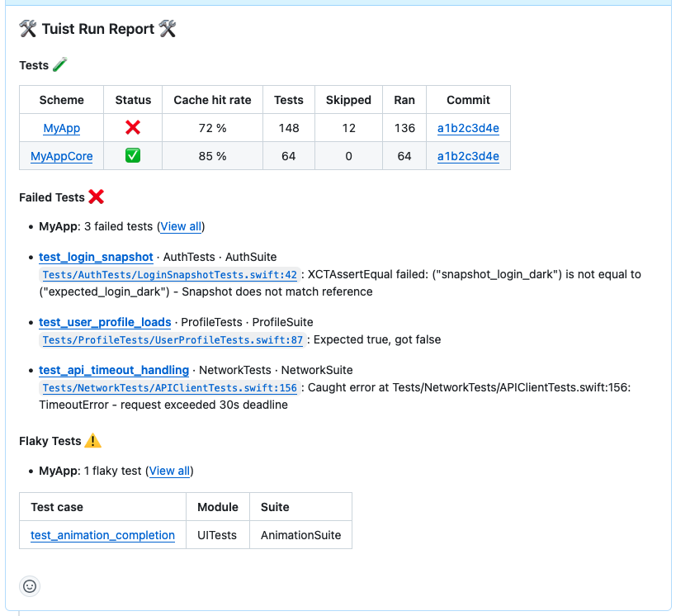Open the test_user_profile_loads test link
This screenshot has height=616, width=676.
coord(105,322)
